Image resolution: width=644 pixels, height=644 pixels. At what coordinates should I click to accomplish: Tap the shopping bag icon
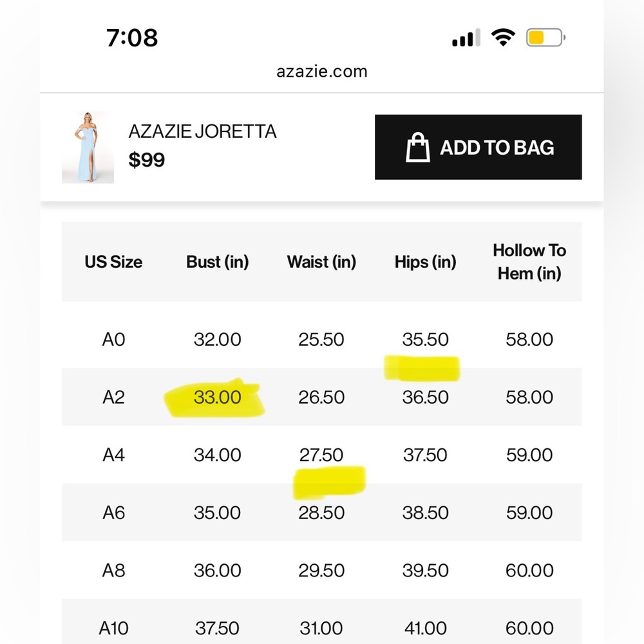(418, 147)
